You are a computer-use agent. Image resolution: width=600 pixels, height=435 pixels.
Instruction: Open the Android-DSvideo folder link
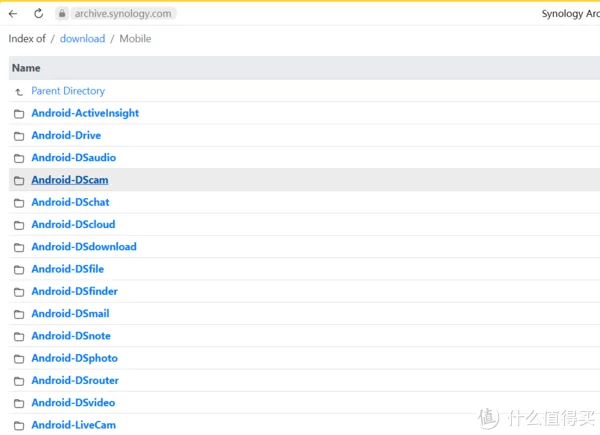(73, 402)
